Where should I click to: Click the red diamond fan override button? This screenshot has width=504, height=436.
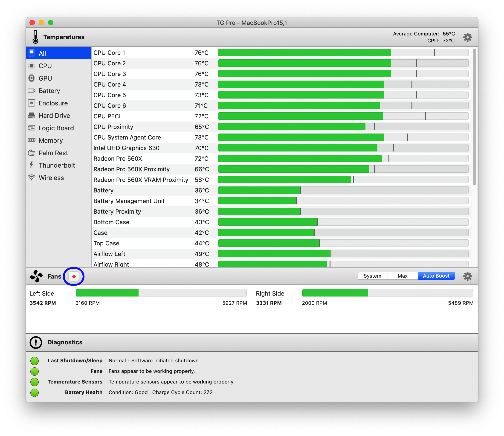click(x=74, y=276)
